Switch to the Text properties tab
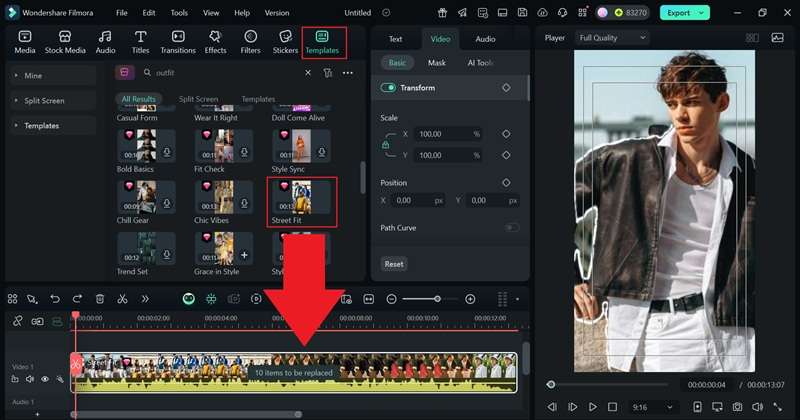This screenshot has height=420, width=800. coord(395,39)
